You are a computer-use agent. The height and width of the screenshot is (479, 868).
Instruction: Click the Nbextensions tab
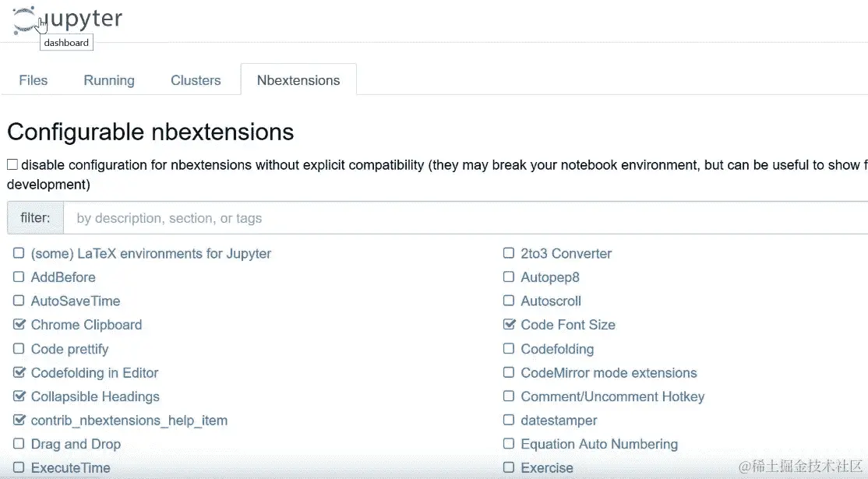pyautogui.click(x=298, y=80)
